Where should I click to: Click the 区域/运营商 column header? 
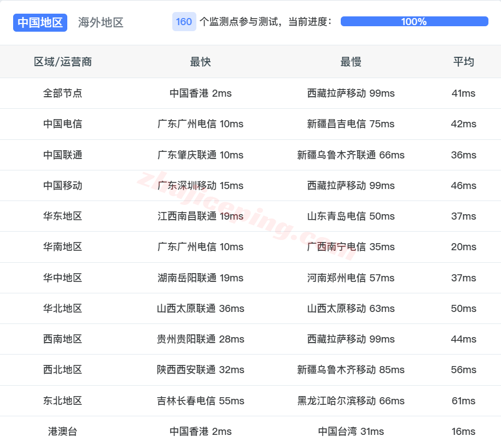(63, 62)
